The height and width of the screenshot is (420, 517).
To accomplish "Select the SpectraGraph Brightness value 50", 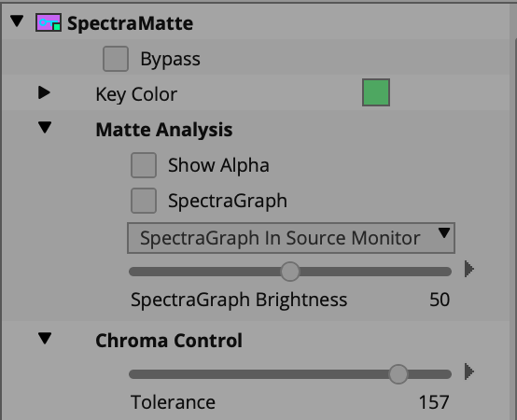I will [440, 300].
